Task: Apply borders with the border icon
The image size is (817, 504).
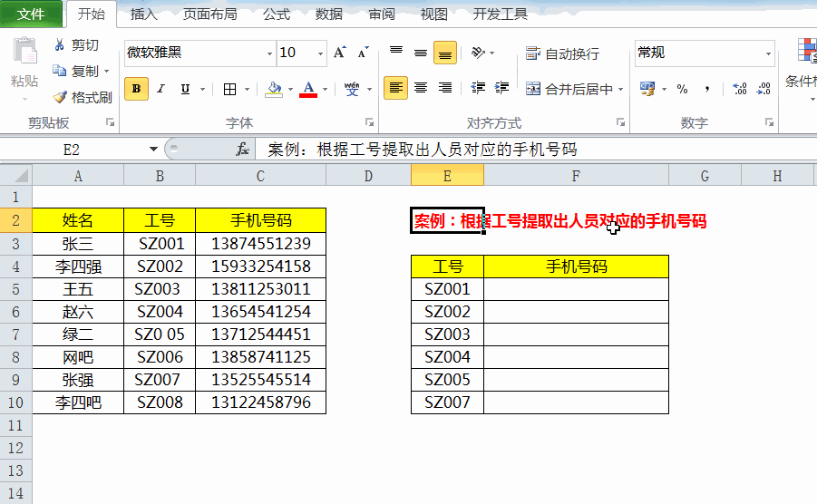Action: (229, 89)
